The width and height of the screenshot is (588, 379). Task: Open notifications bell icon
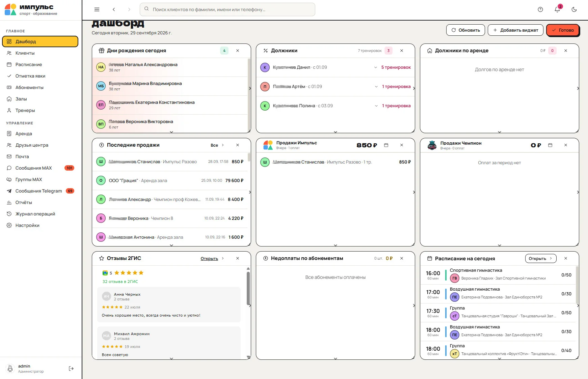pos(557,9)
